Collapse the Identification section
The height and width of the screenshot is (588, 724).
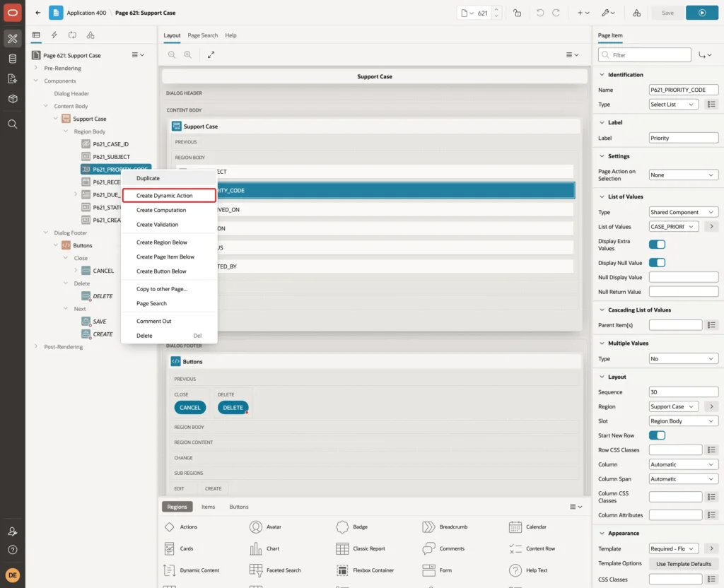(x=602, y=75)
